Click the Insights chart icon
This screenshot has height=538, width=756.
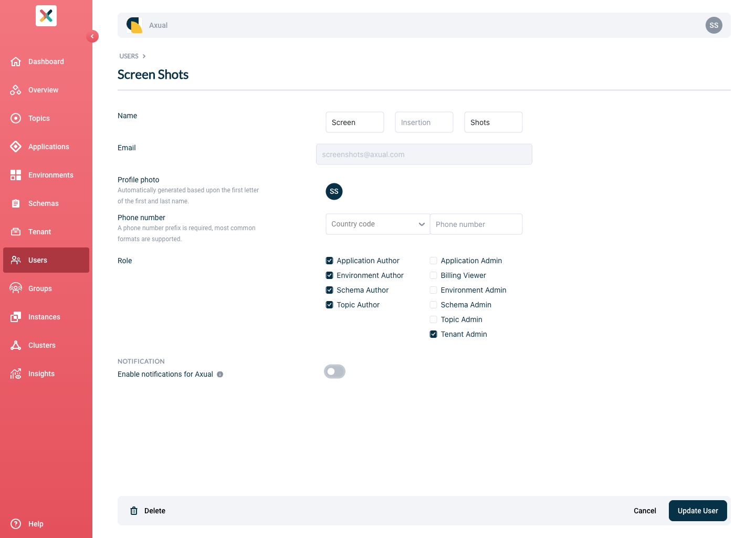pos(16,374)
